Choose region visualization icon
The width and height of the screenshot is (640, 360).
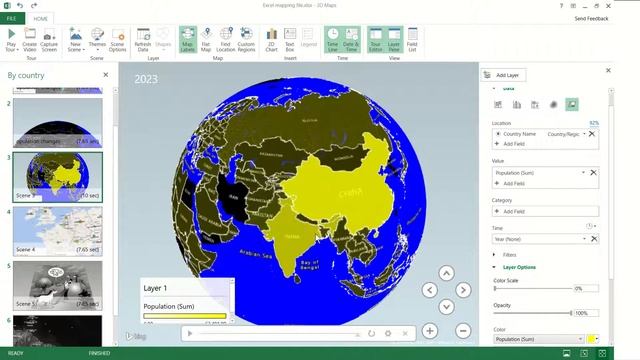pos(572,104)
